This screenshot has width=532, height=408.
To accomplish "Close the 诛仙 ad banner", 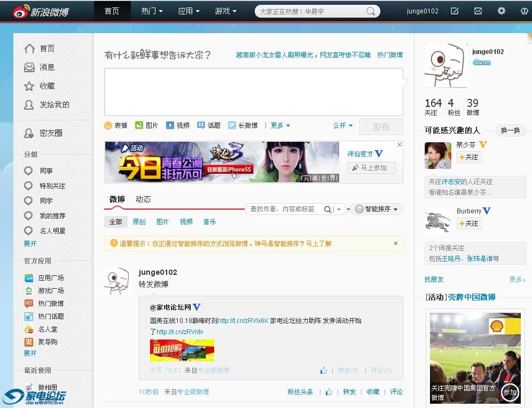I will 400,145.
